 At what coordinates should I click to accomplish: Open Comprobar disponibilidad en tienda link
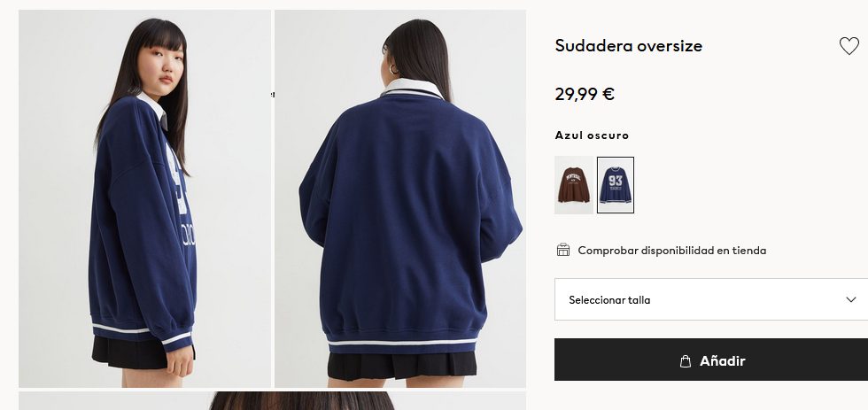(x=672, y=250)
